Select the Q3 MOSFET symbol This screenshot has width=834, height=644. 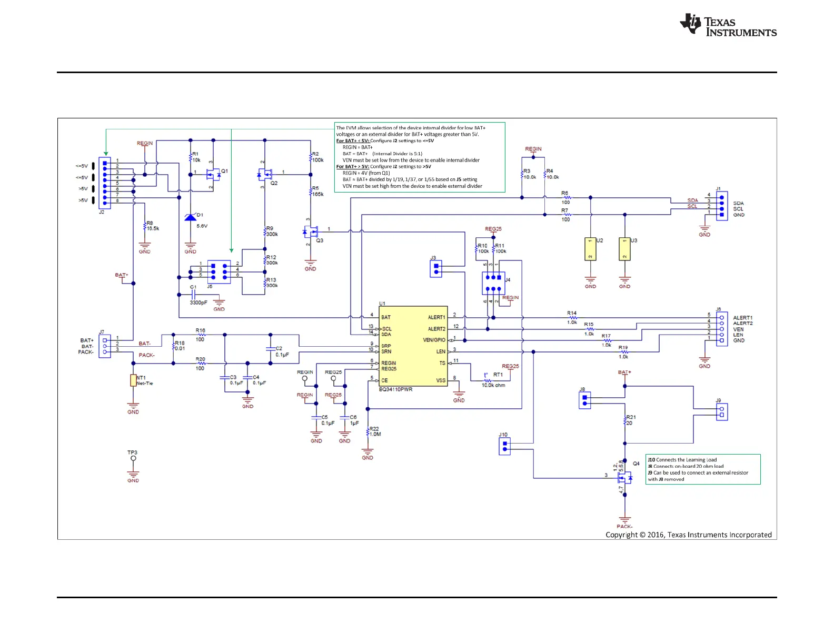311,231
